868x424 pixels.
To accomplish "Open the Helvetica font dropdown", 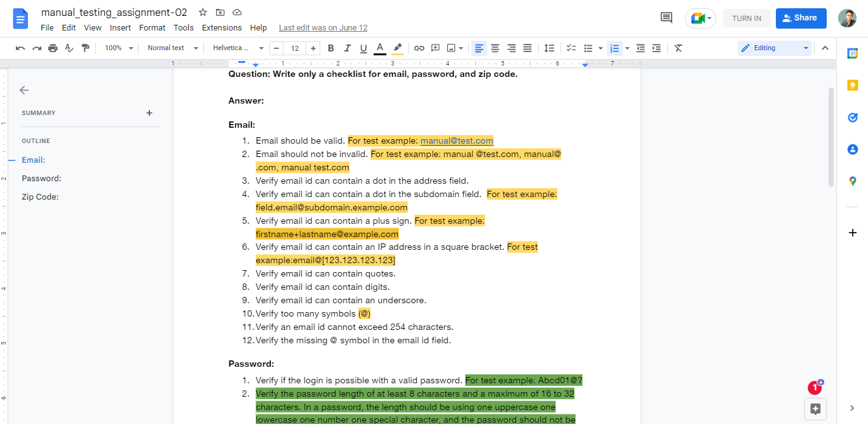I will click(238, 48).
